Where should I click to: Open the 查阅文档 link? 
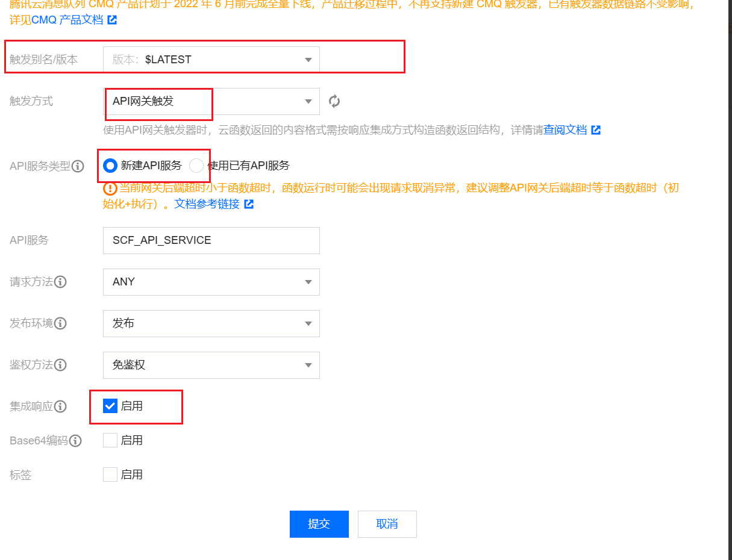(x=565, y=130)
